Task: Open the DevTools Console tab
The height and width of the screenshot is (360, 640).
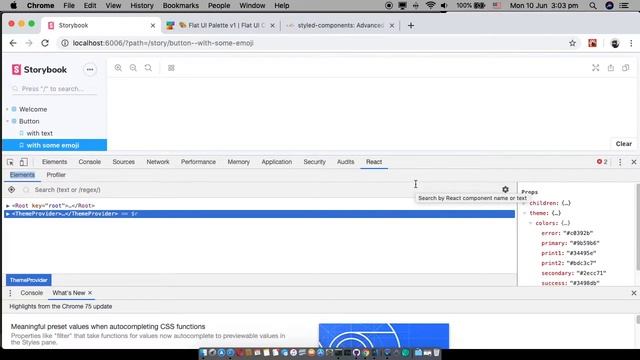Action: (89, 162)
